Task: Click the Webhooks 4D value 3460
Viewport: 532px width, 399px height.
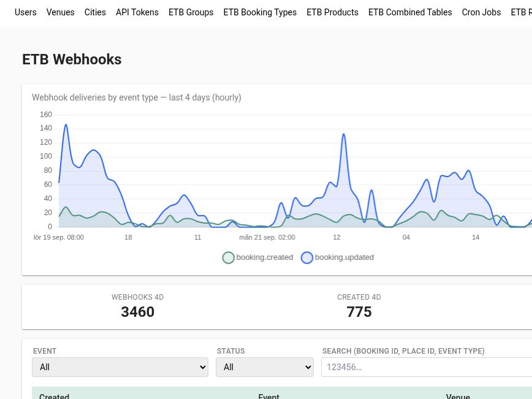Action: tap(138, 312)
